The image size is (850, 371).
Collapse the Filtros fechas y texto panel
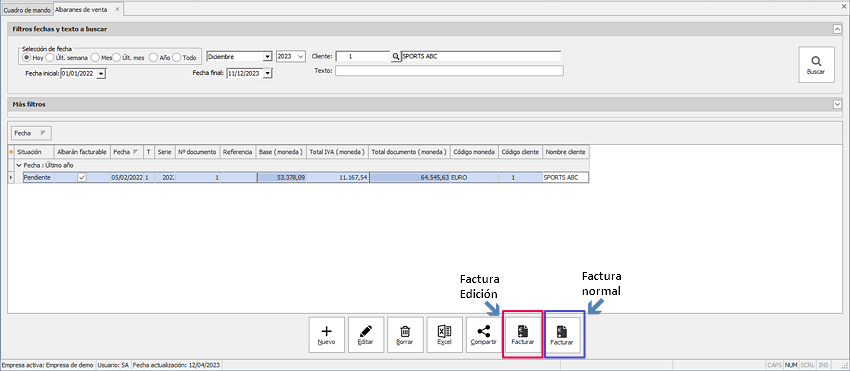click(837, 29)
